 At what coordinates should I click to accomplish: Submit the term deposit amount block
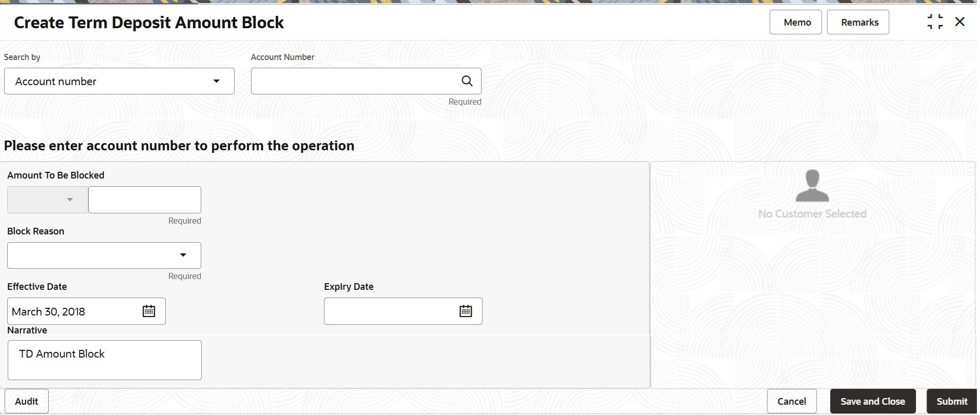click(952, 401)
